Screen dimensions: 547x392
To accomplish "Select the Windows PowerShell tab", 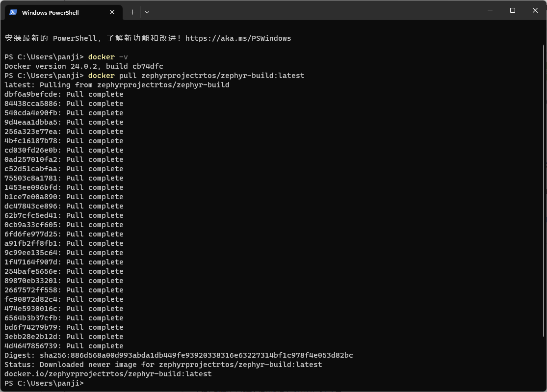I will tap(64, 13).
